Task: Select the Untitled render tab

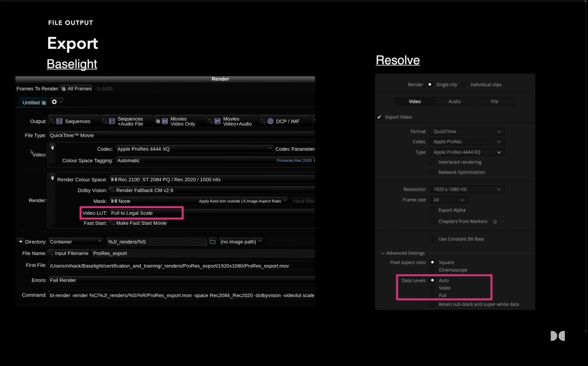Action: [x=34, y=102]
